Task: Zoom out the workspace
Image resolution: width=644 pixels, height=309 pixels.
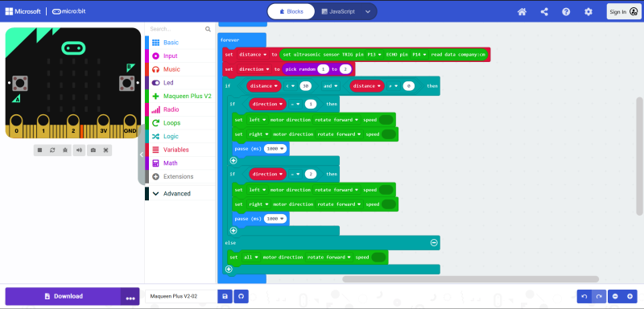Action: [615, 296]
